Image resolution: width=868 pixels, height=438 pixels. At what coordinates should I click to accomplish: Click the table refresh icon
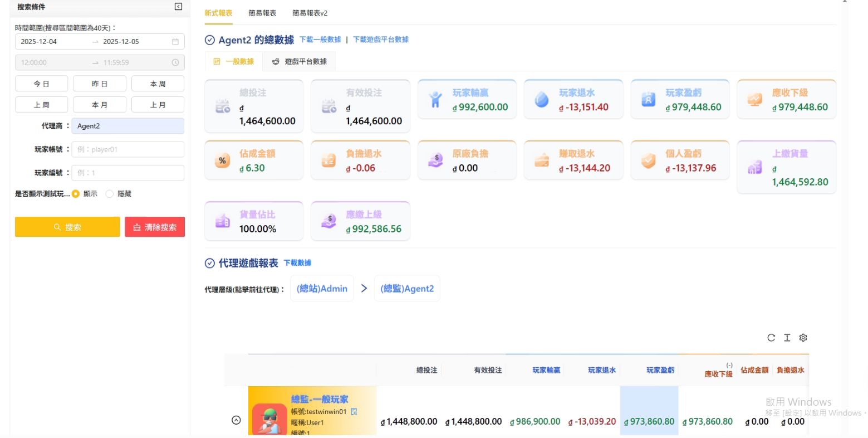click(771, 338)
